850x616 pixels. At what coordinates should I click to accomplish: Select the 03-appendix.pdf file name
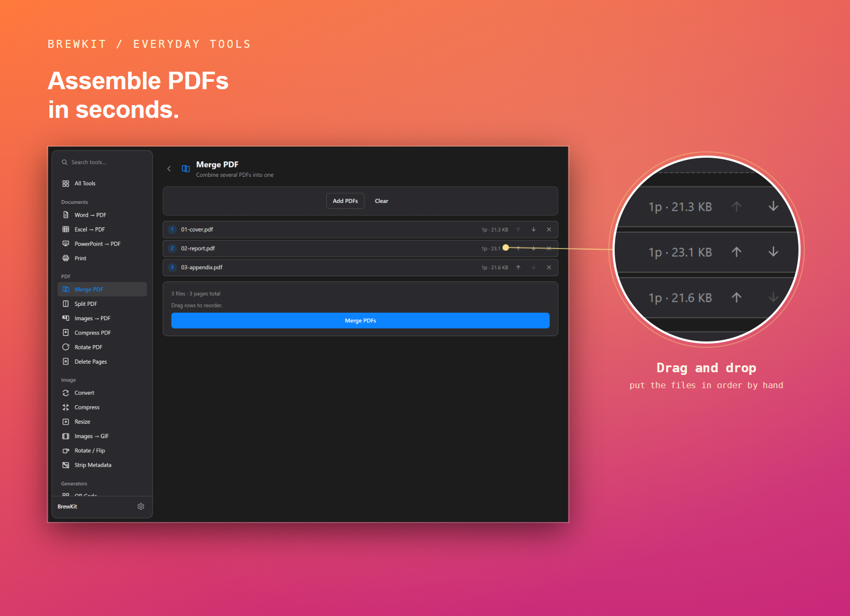coord(202,268)
